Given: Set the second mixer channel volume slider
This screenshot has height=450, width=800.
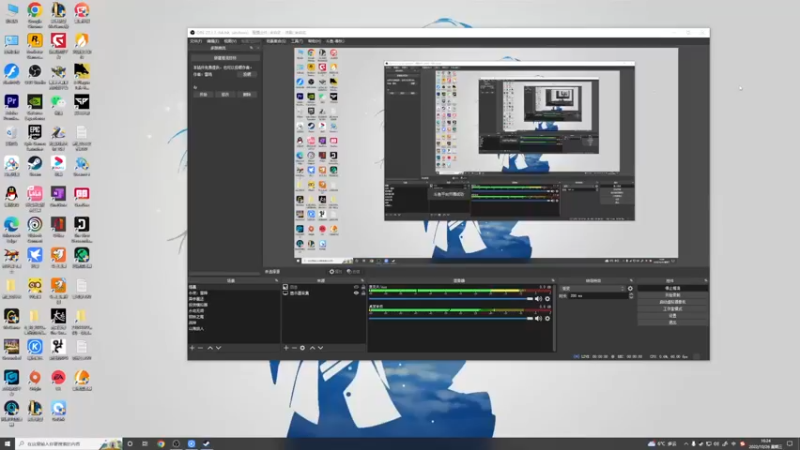Looking at the screenshot, I should [451, 318].
